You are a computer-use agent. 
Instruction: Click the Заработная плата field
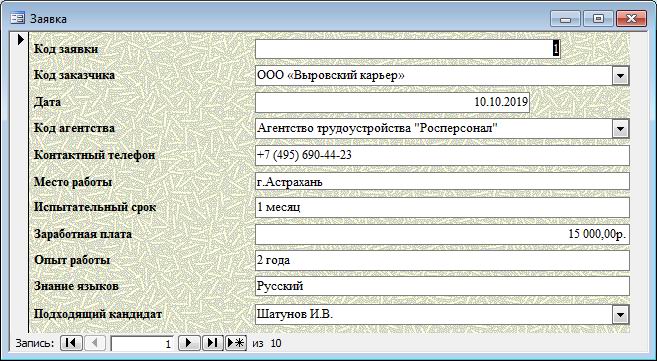(x=442, y=234)
